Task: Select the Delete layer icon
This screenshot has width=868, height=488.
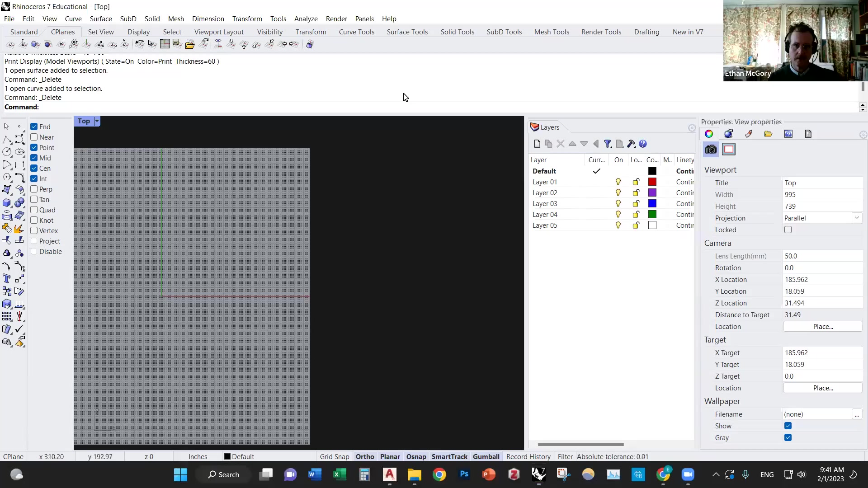Action: [561, 144]
